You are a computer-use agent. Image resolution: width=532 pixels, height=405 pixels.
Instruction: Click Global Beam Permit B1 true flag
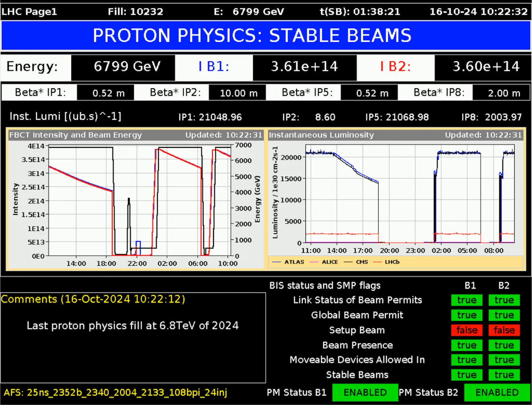[x=467, y=315]
